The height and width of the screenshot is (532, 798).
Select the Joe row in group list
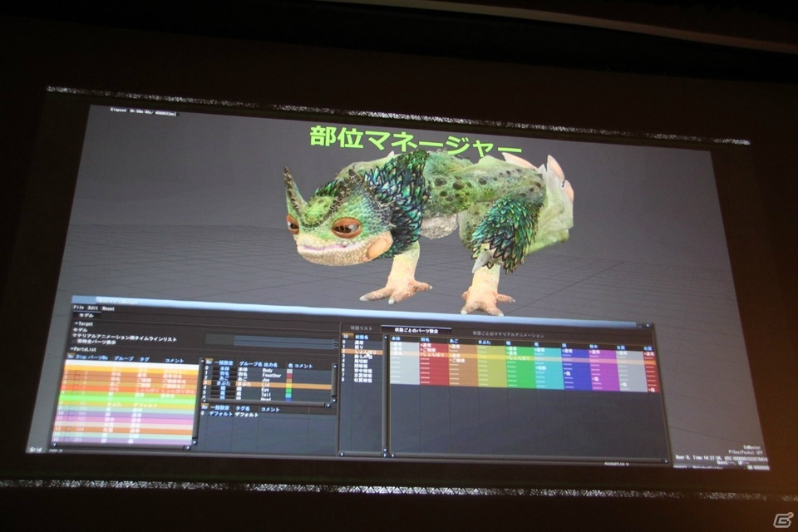coord(268,380)
